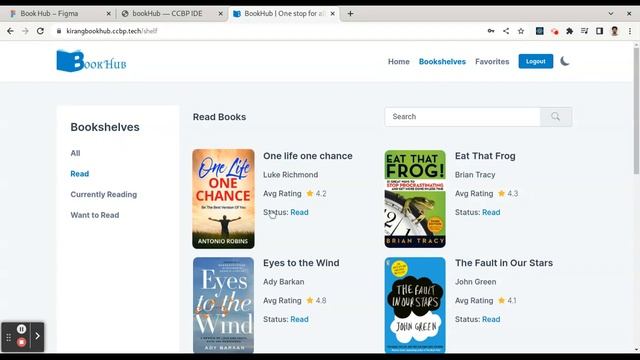Click 'The Fault in Our Stars' title

[x=504, y=263]
